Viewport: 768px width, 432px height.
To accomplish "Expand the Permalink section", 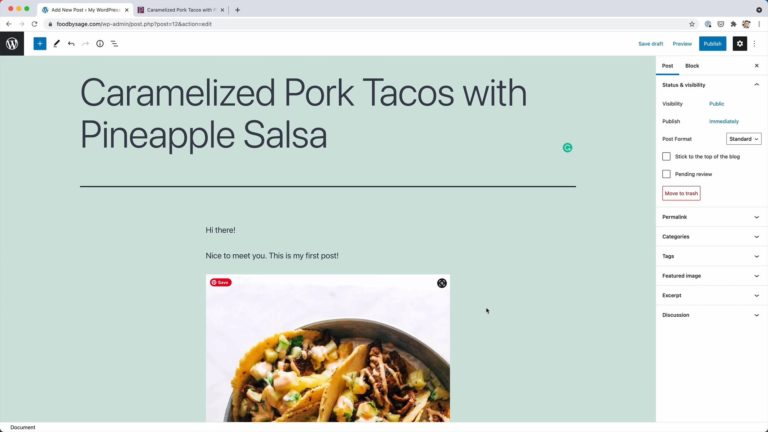I will [x=711, y=217].
